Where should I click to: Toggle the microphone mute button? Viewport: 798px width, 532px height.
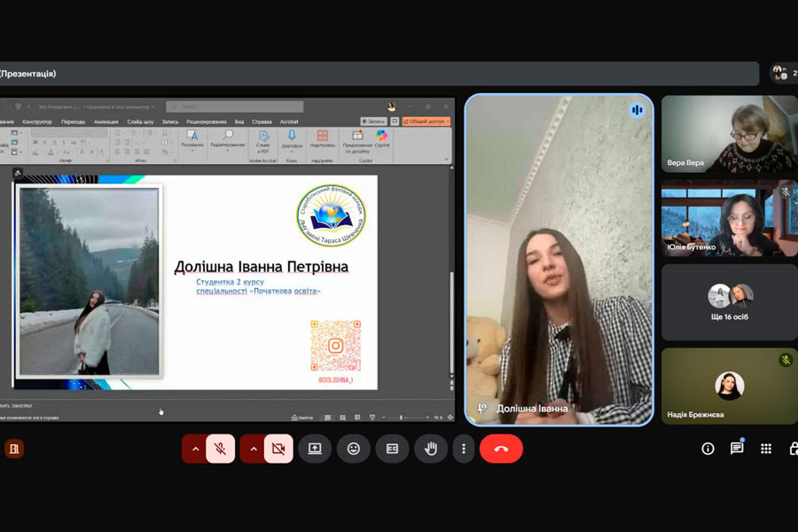coord(221,449)
